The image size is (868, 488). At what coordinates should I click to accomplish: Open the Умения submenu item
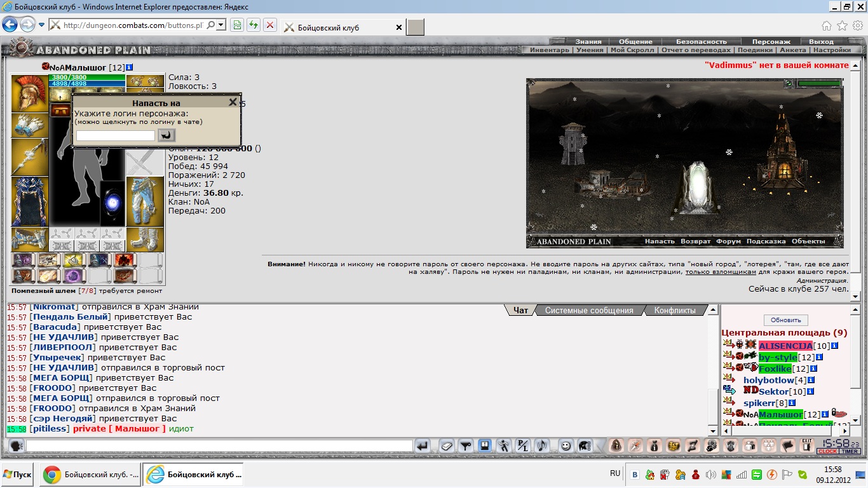click(x=590, y=50)
